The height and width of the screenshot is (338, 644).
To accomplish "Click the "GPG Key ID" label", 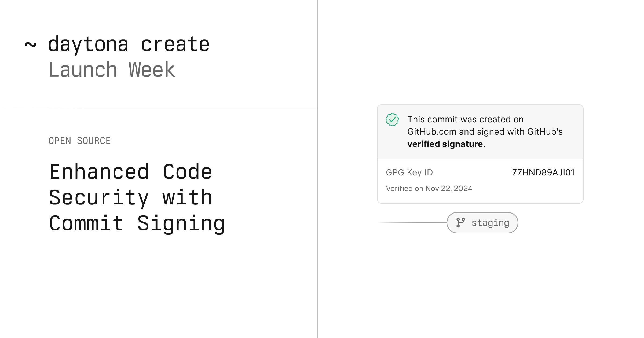I will point(409,172).
